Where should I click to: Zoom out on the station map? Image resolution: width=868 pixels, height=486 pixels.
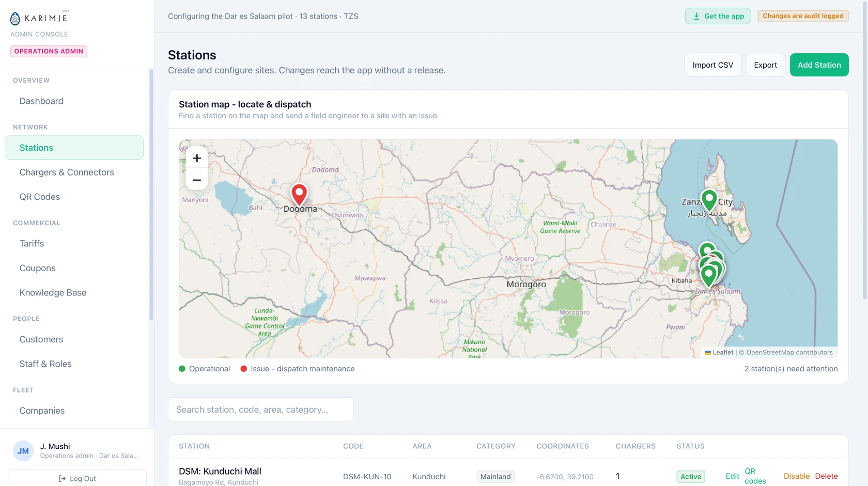196,180
